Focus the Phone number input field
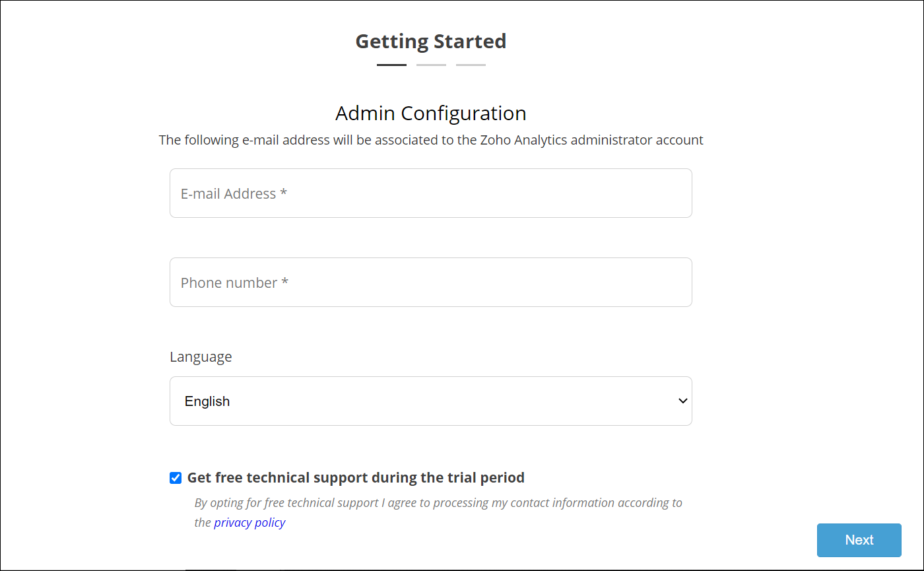The width and height of the screenshot is (924, 571). 430,283
